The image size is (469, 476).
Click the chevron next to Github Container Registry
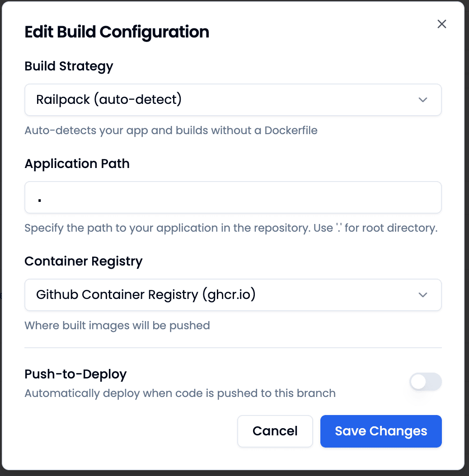pyautogui.click(x=423, y=295)
